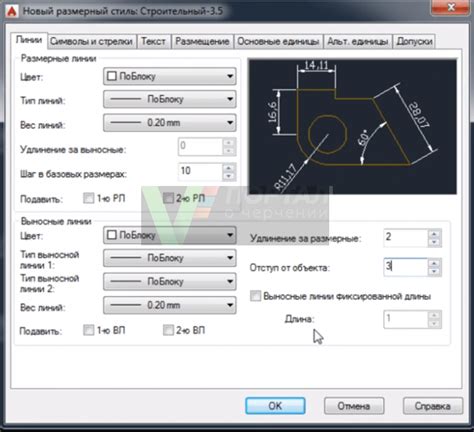Screen dimensions: 474x432
Task: Click the 'Отмена' button
Action: (354, 406)
